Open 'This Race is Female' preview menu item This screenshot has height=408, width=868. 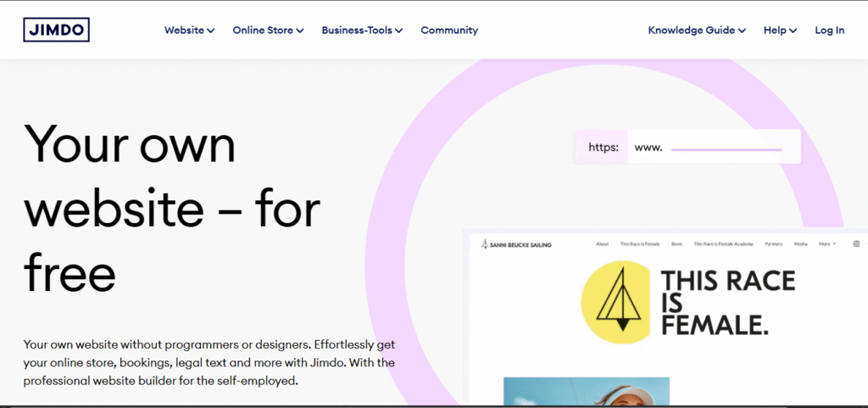(640, 244)
